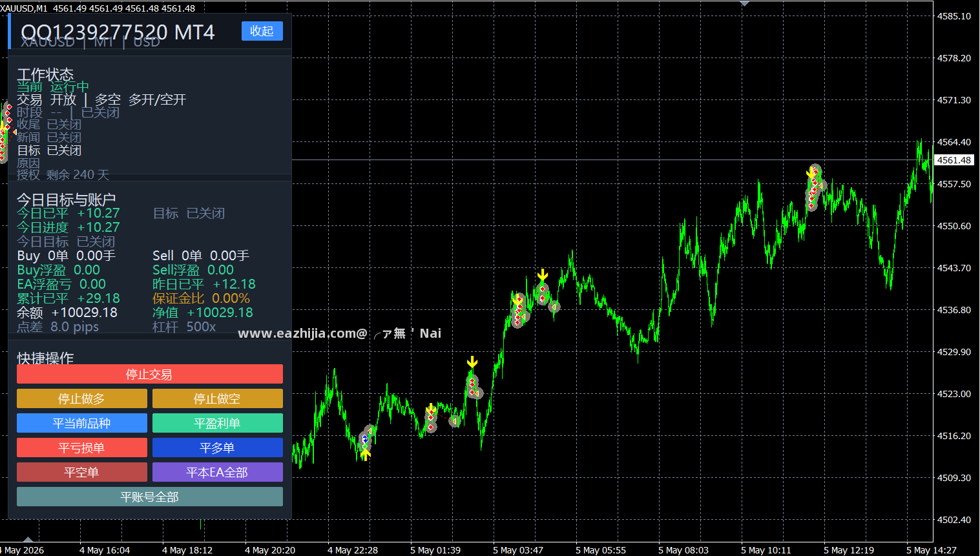The height and width of the screenshot is (556, 980).
Task: Click the purple 平本EA全部 button
Action: 217,472
